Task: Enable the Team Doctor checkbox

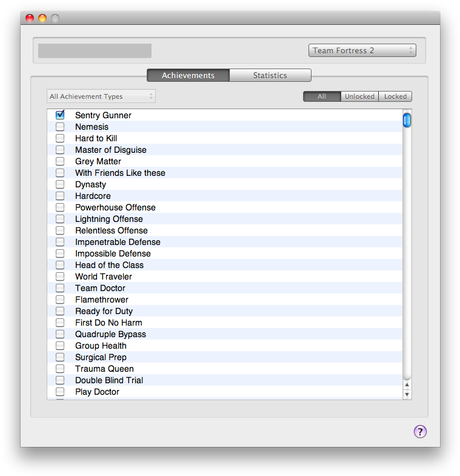Action: pyautogui.click(x=60, y=288)
